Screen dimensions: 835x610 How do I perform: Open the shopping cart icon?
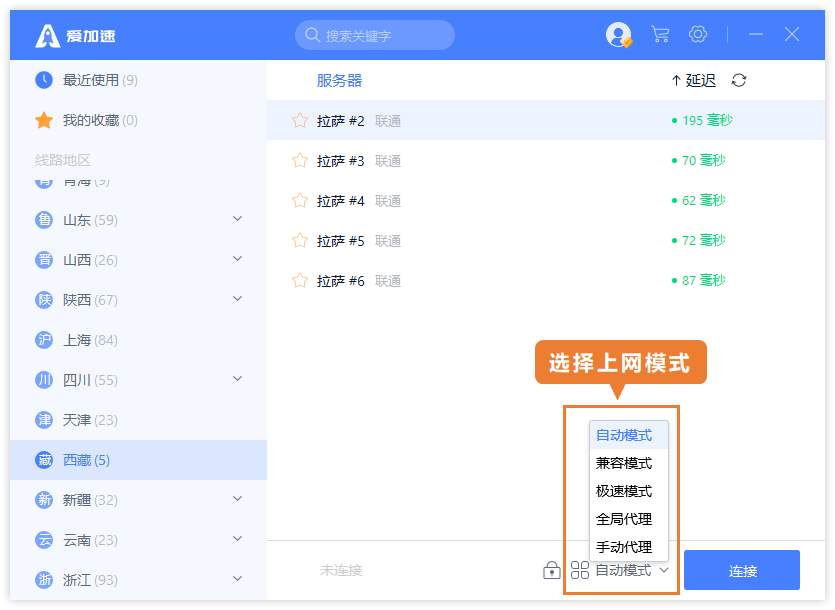[x=659, y=33]
